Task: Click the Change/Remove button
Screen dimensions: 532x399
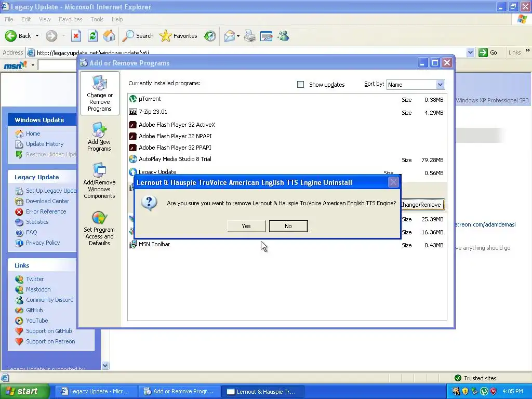Action: pyautogui.click(x=422, y=205)
